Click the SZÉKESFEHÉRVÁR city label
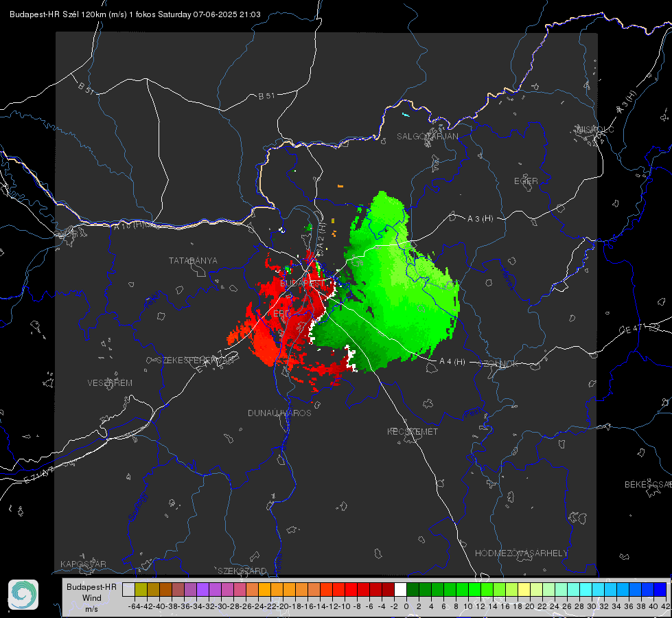 [x=197, y=360]
